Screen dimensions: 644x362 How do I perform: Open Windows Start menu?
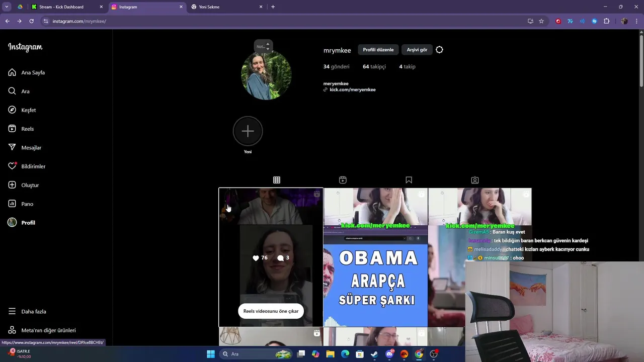pyautogui.click(x=211, y=354)
